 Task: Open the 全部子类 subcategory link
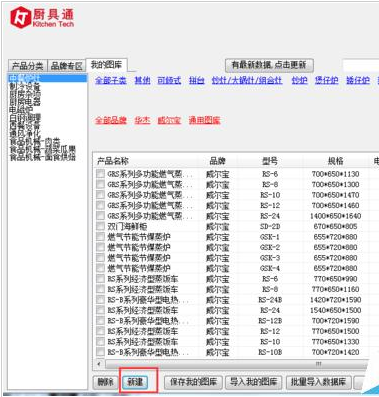[111, 80]
